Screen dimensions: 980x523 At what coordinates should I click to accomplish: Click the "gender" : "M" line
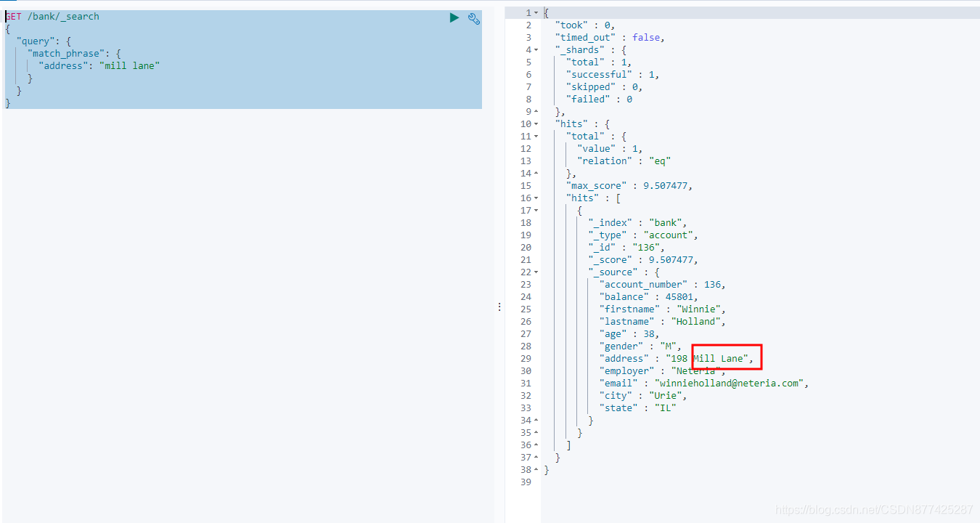point(640,346)
